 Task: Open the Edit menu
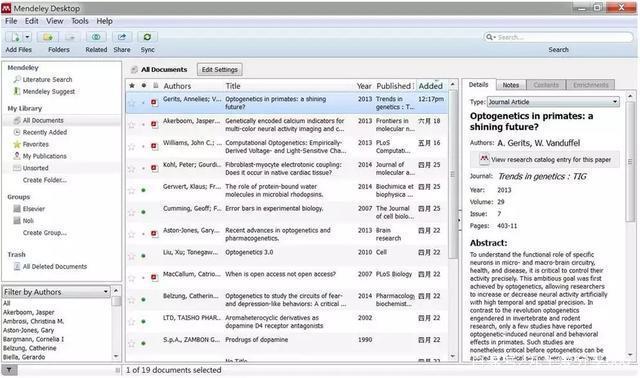(x=31, y=21)
